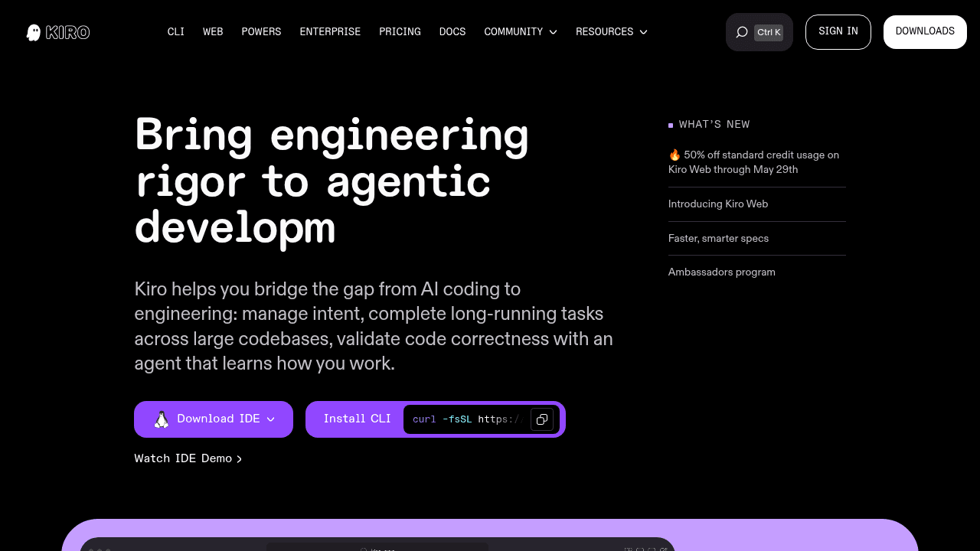Read the Introducing Kiro Web post
This screenshot has height=551, width=980.
(718, 204)
